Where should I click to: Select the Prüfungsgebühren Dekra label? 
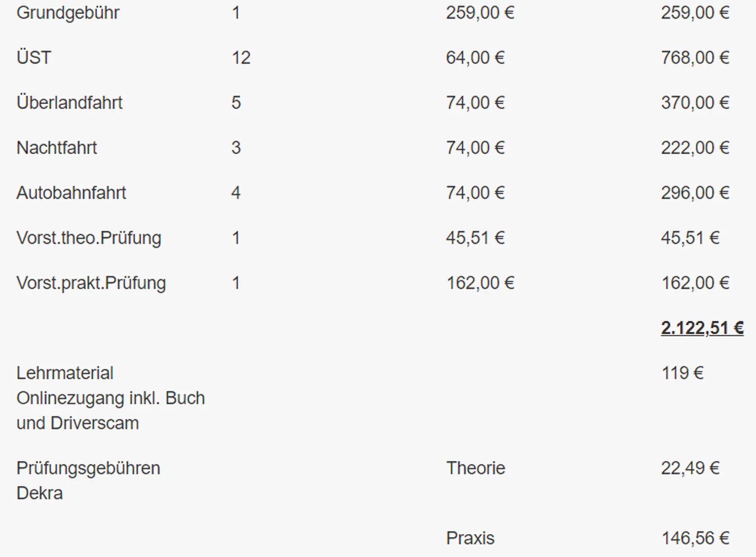tap(88, 481)
